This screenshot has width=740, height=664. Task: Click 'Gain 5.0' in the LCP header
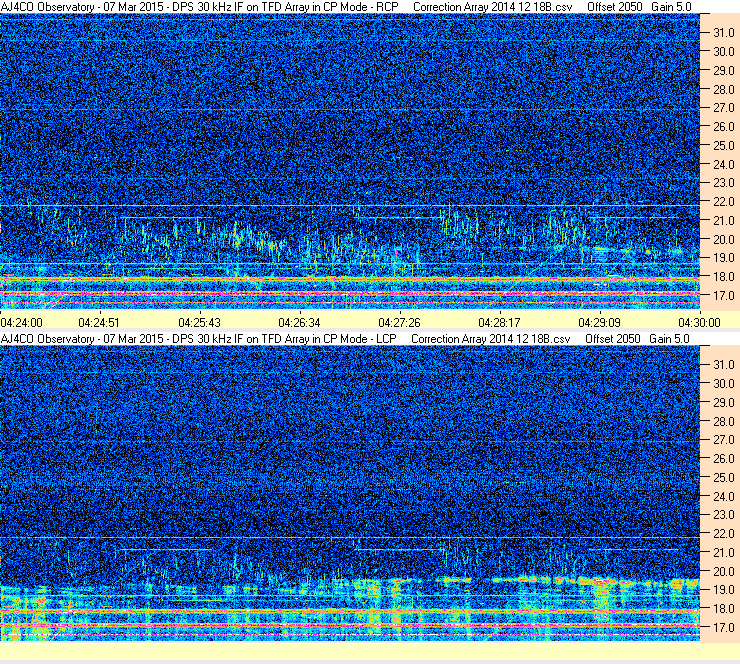click(669, 339)
